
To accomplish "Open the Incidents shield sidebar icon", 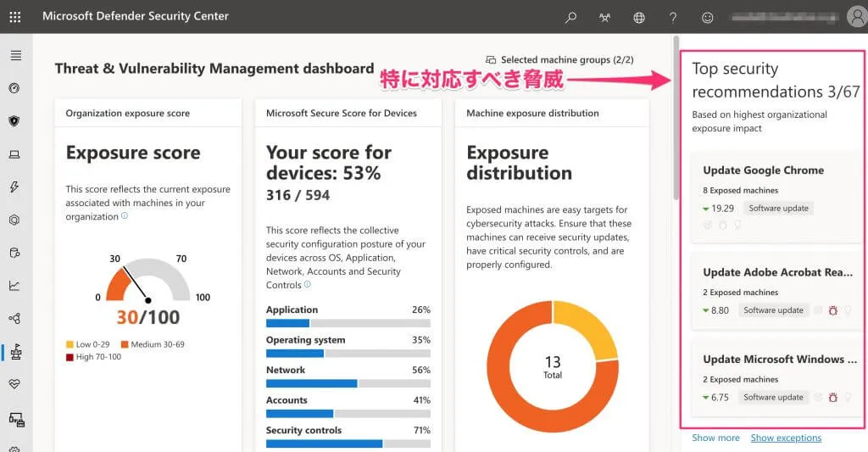I will click(x=14, y=120).
